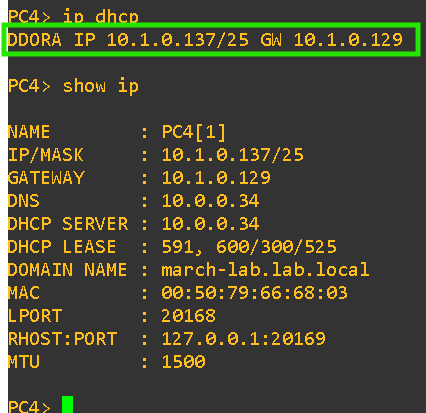Click the domain name march-lab.lab.local
Viewport: 426px width, 413px height.
coord(265,269)
